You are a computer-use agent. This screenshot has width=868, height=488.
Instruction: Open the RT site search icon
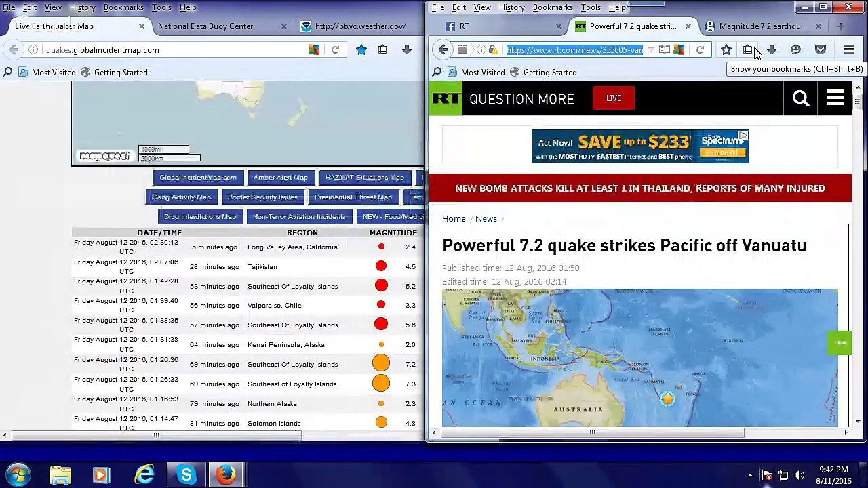[x=801, y=99]
